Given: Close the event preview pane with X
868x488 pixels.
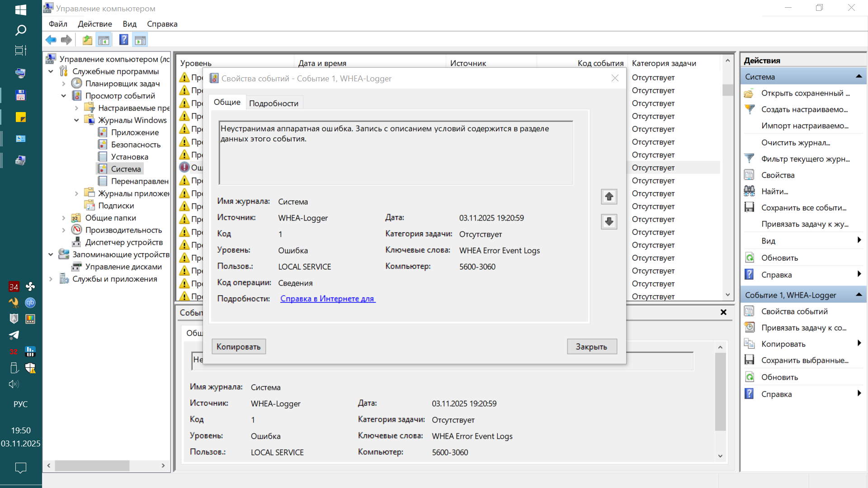Looking at the screenshot, I should tap(723, 312).
